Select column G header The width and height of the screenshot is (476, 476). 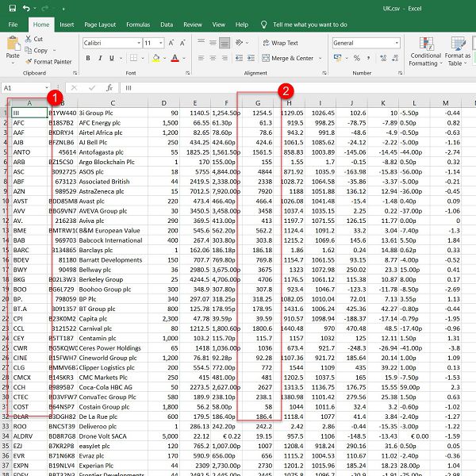click(258, 103)
